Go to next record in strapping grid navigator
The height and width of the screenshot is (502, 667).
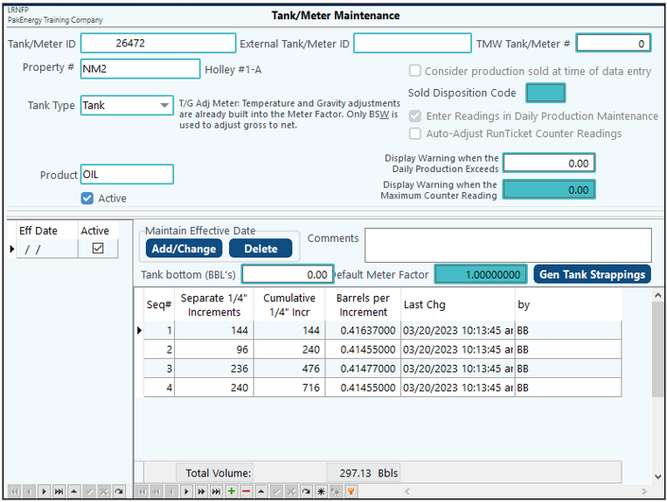coord(186,491)
